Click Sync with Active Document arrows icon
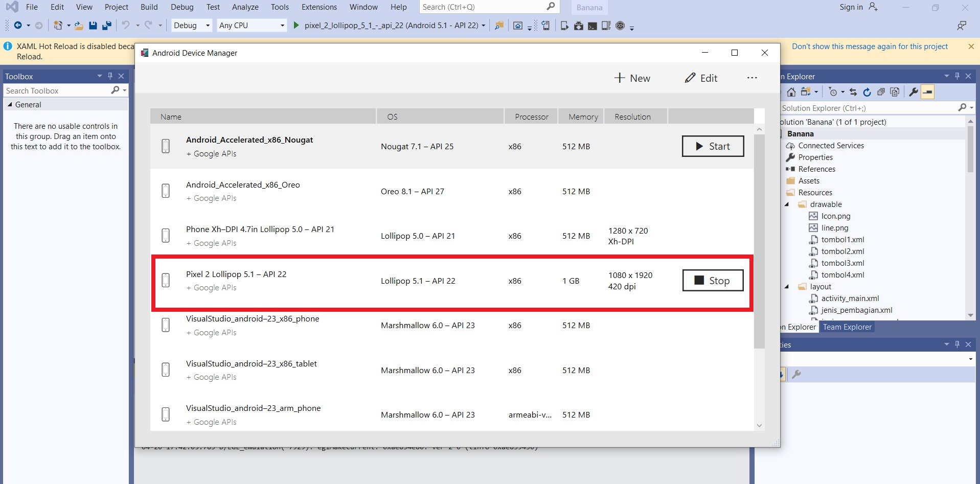980x484 pixels. 853,92
